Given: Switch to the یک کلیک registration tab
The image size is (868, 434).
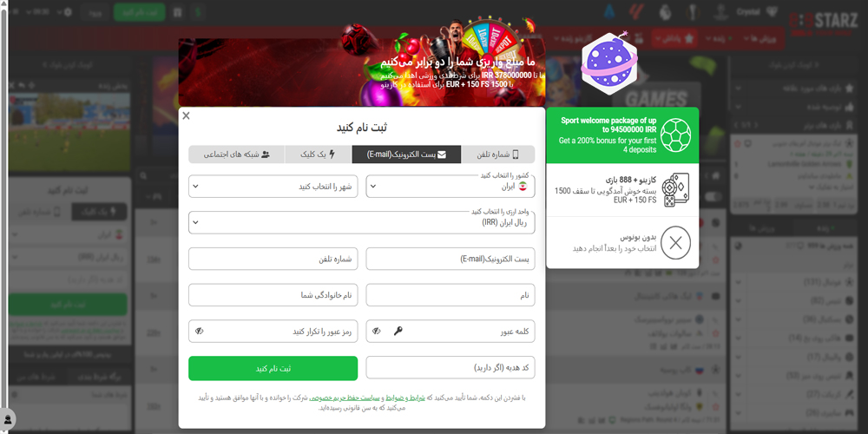Looking at the screenshot, I should [x=319, y=155].
